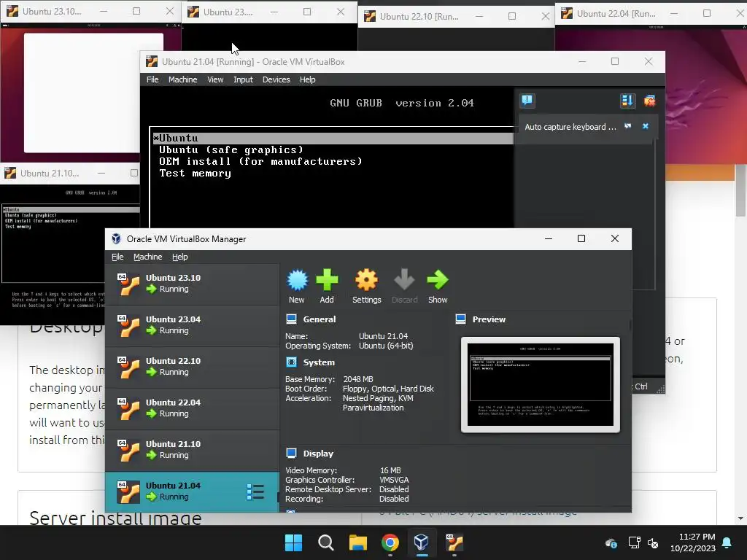Open the File menu in VirtualBox Manager
747x560 pixels.
click(117, 257)
